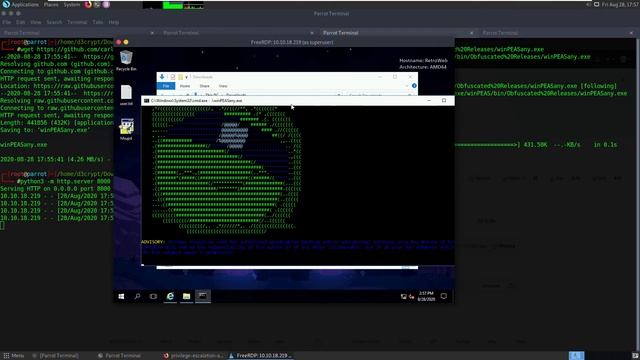Click the Windows taskbar clock showing 2:57 PM
640x360 pixels.
(x=426, y=296)
